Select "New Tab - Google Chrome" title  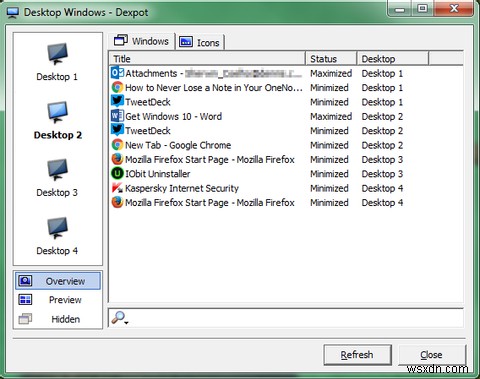(x=178, y=145)
